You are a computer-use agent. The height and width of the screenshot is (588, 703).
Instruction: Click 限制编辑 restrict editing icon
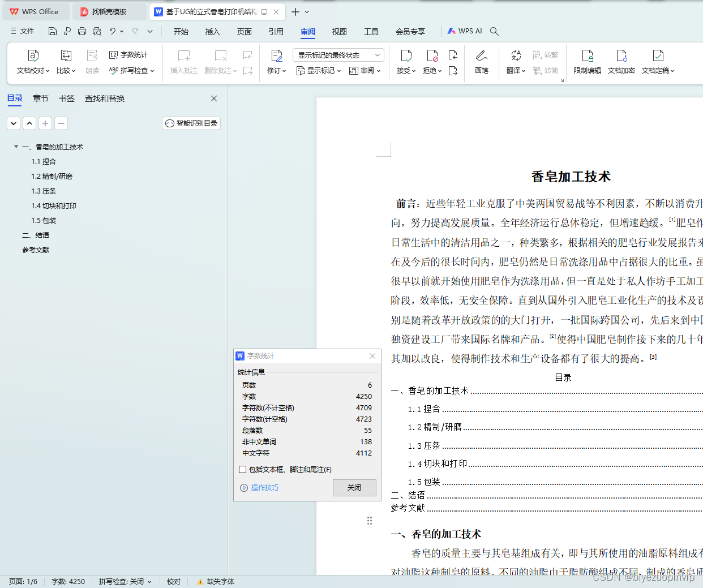(588, 62)
